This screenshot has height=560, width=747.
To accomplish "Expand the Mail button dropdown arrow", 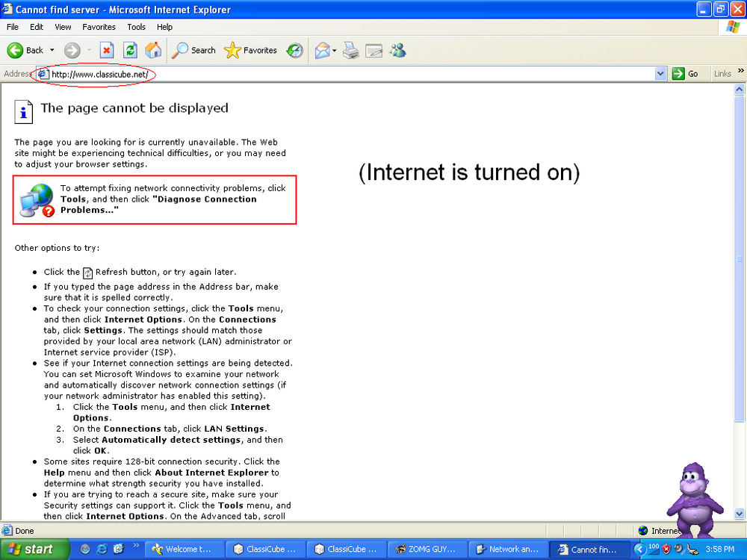I will (x=335, y=50).
